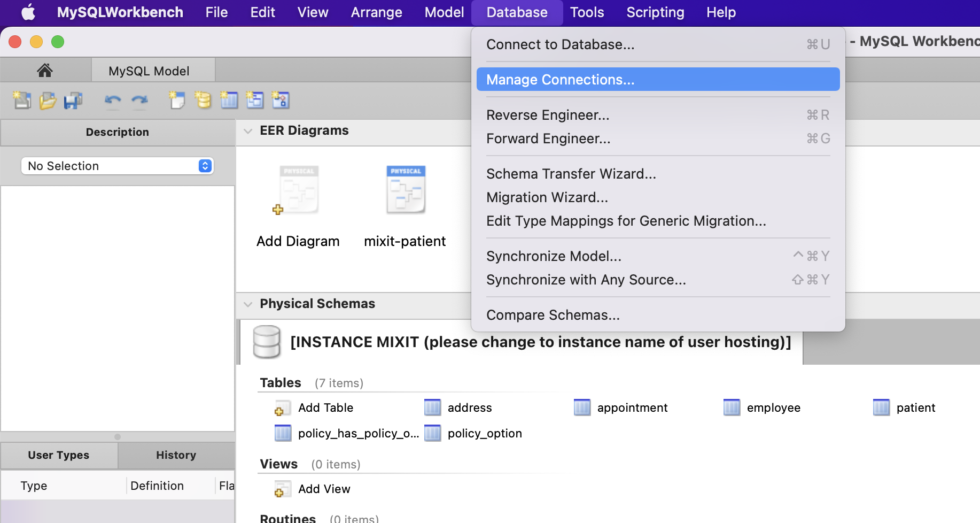The width and height of the screenshot is (980, 523).
Task: Click the Add View label
Action: pos(324,489)
